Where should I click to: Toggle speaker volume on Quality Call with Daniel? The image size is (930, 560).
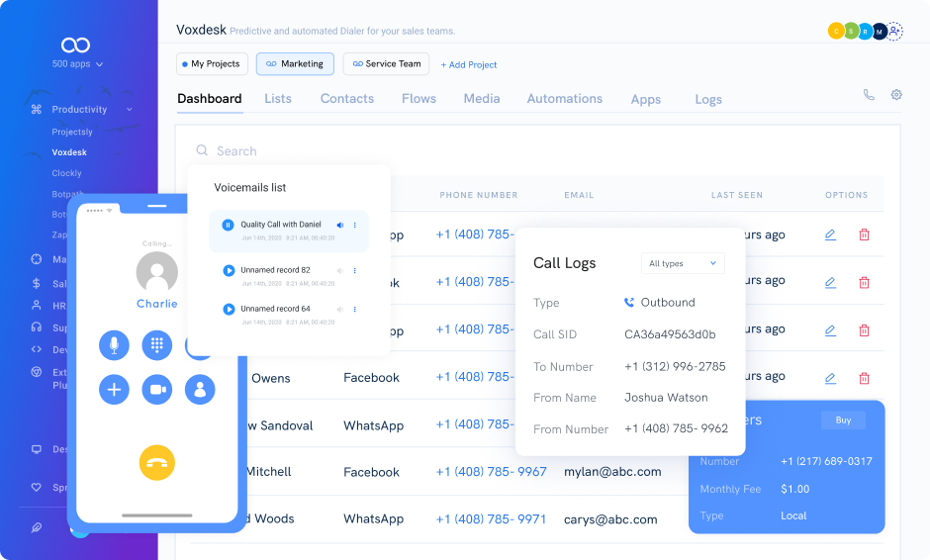[340, 226]
